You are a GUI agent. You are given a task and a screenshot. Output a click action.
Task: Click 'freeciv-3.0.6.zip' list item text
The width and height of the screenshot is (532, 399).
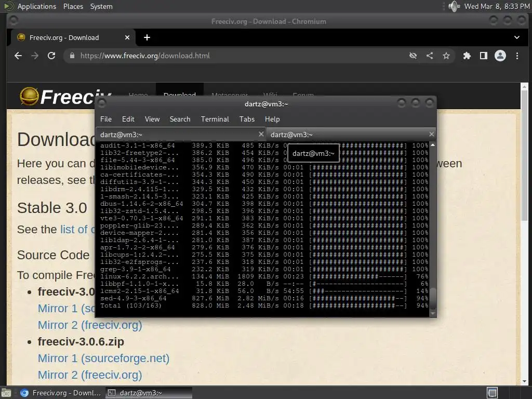point(81,342)
